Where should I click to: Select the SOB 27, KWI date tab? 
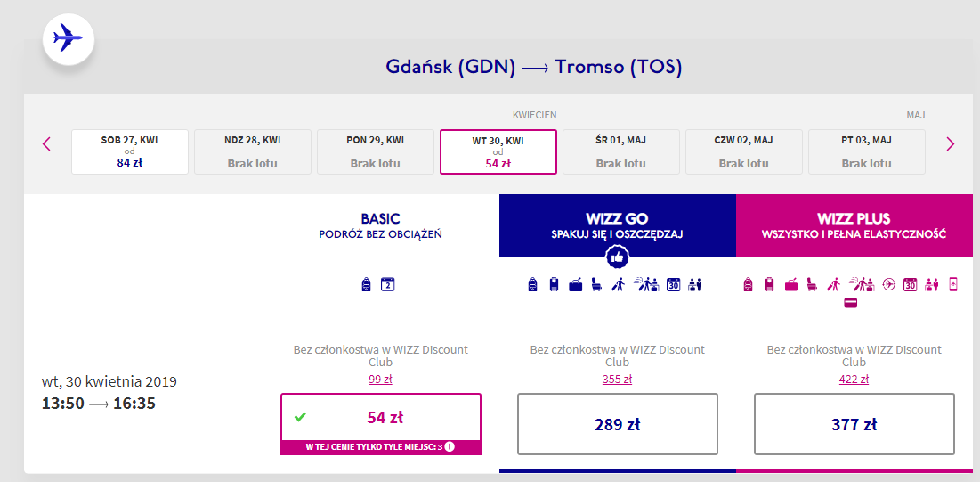[x=130, y=151]
